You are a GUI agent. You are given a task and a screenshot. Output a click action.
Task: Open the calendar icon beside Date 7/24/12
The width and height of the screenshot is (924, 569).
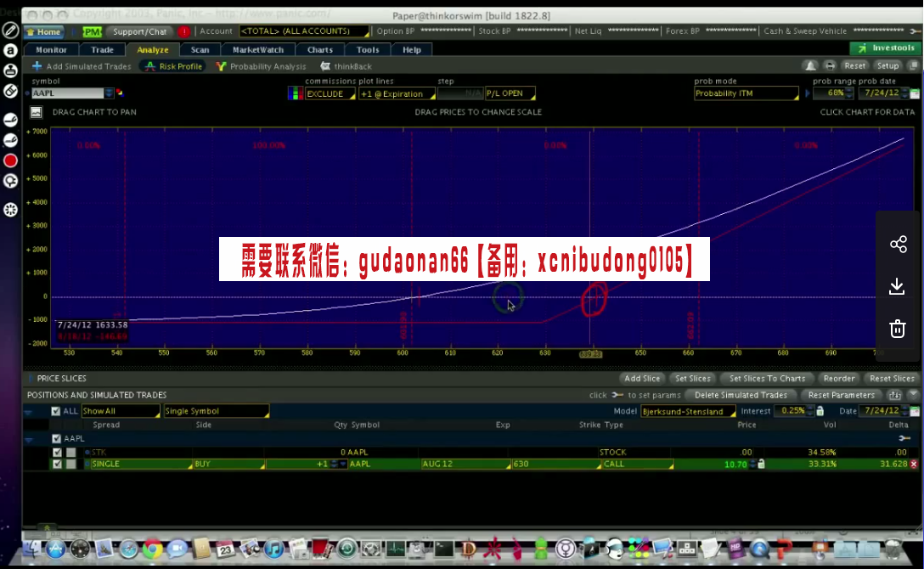tap(915, 411)
